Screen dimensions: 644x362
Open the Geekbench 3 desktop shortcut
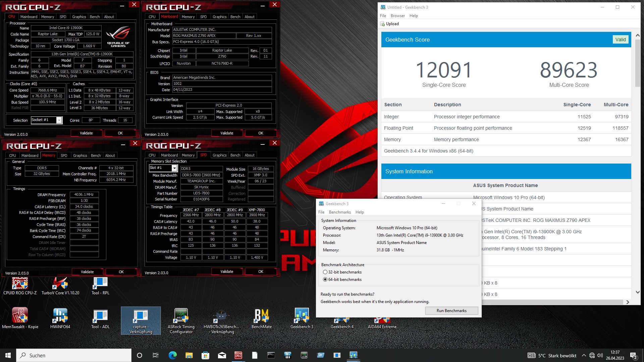[302, 318]
